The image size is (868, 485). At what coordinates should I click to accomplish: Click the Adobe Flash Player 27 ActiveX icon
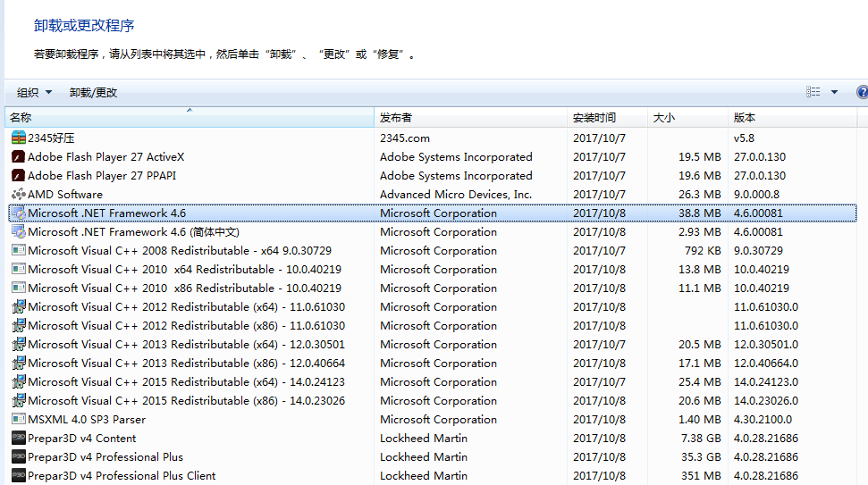pyautogui.click(x=18, y=156)
